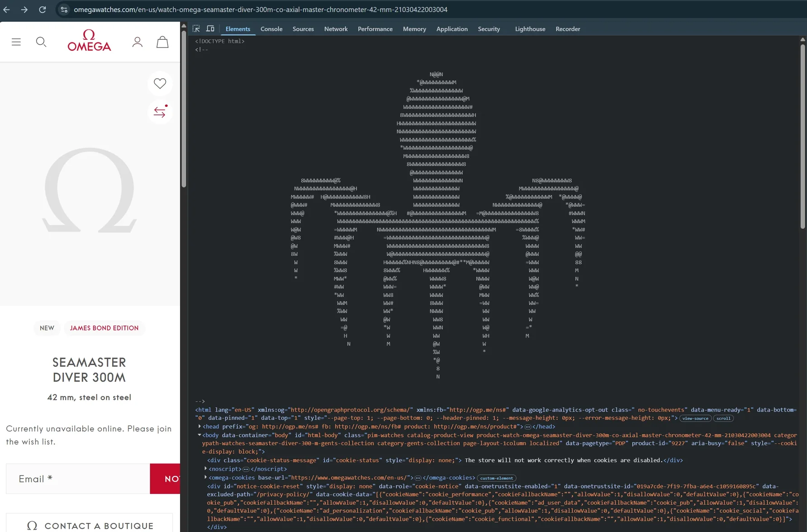Click the James Bond Edition tag
The image size is (807, 532).
tap(104, 328)
